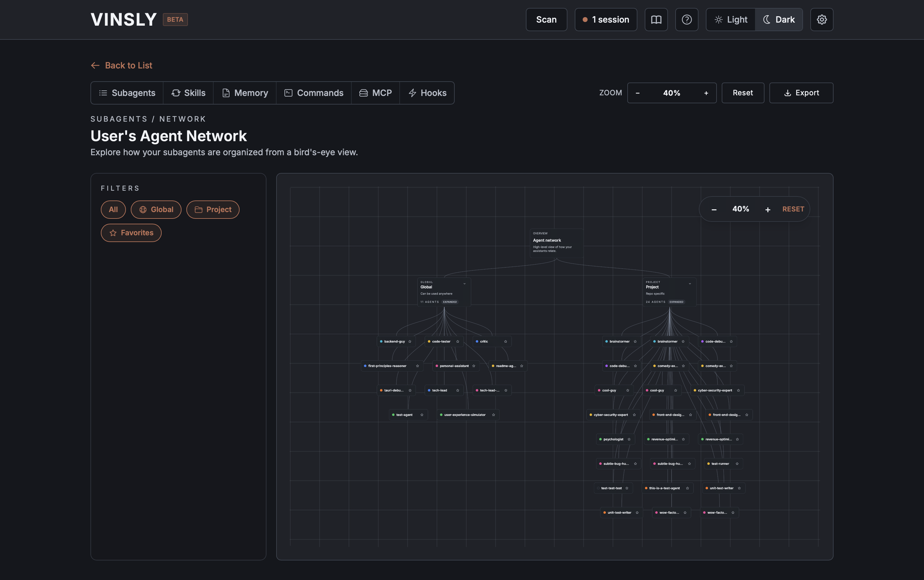Open the help question mark icon
Image resolution: width=924 pixels, height=580 pixels.
[x=686, y=19]
